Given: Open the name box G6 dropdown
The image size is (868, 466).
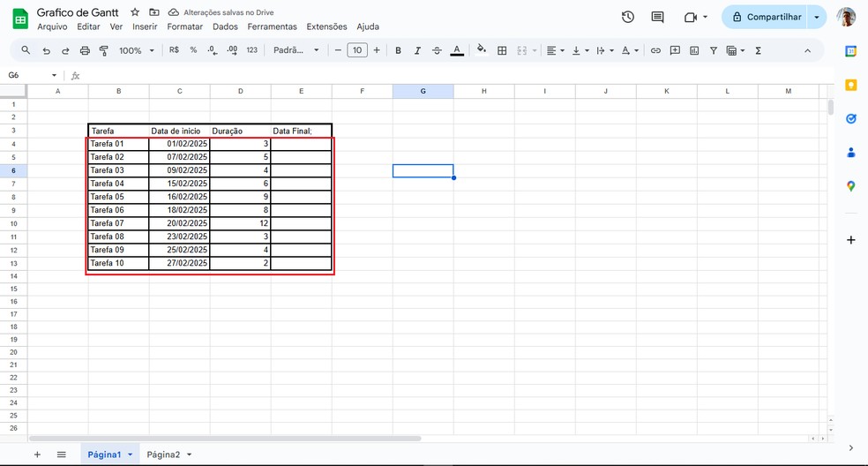Looking at the screenshot, I should 55,75.
